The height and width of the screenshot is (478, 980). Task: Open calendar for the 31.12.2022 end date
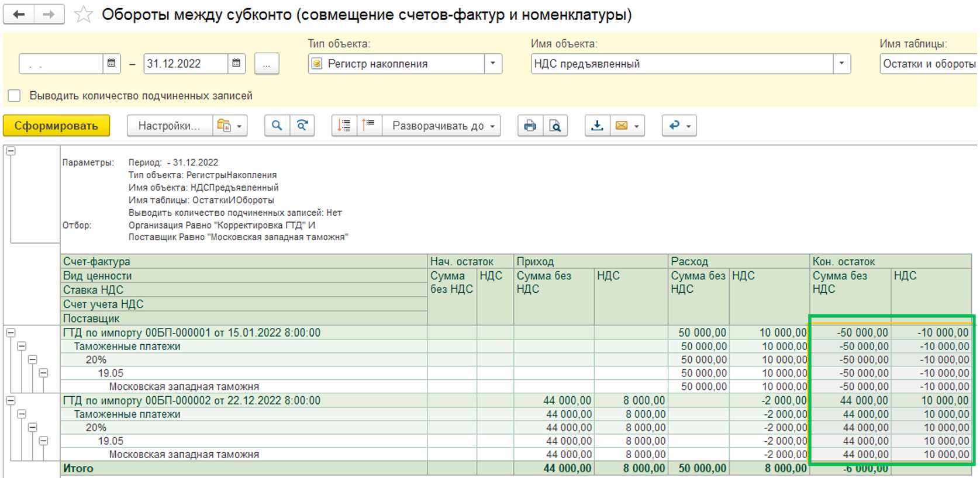236,63
